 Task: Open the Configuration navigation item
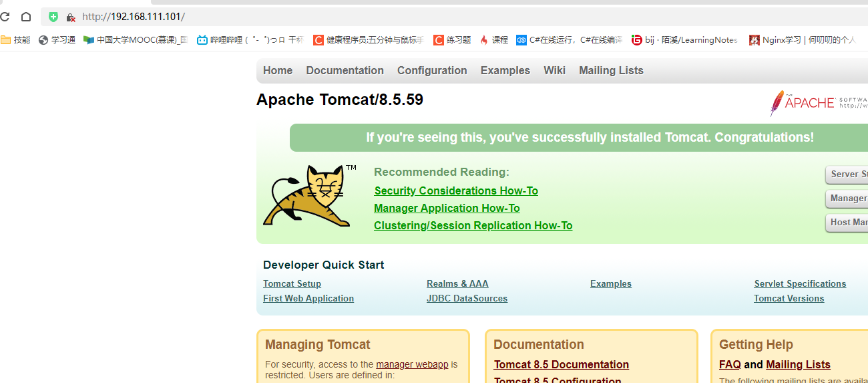point(432,70)
